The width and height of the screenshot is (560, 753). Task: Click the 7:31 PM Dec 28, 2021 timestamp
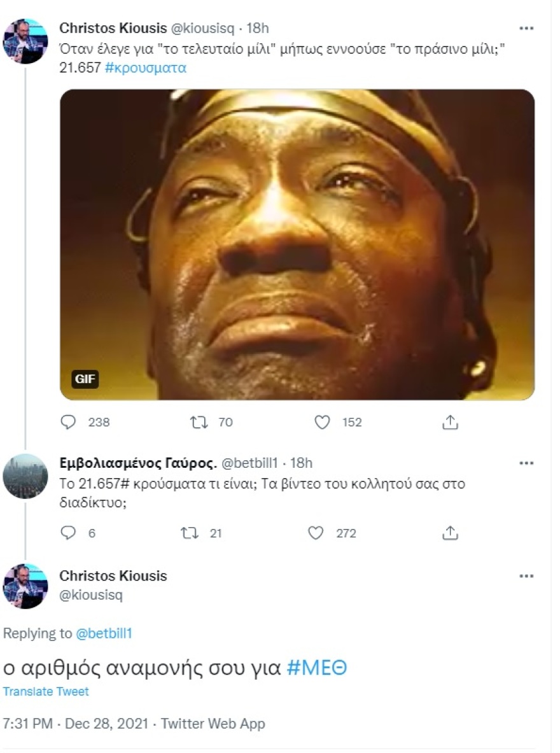[75, 724]
